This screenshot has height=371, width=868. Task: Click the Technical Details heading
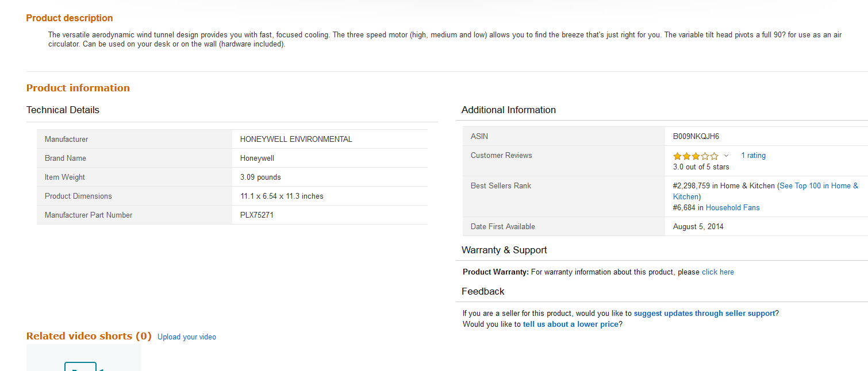[x=63, y=110]
